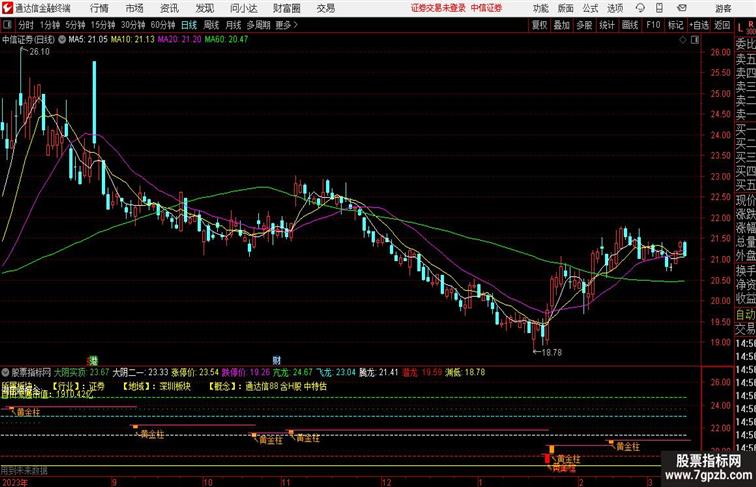Open the 功能 menu
The image size is (756, 487).
540,8
